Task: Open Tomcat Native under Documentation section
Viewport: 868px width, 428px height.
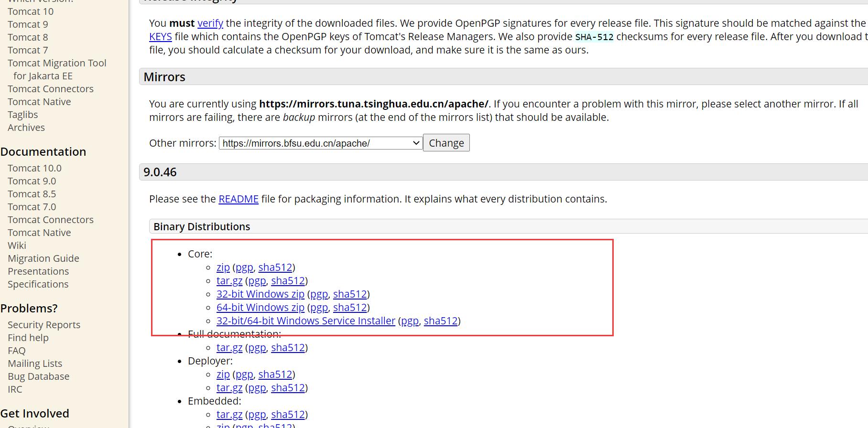Action: 39,233
